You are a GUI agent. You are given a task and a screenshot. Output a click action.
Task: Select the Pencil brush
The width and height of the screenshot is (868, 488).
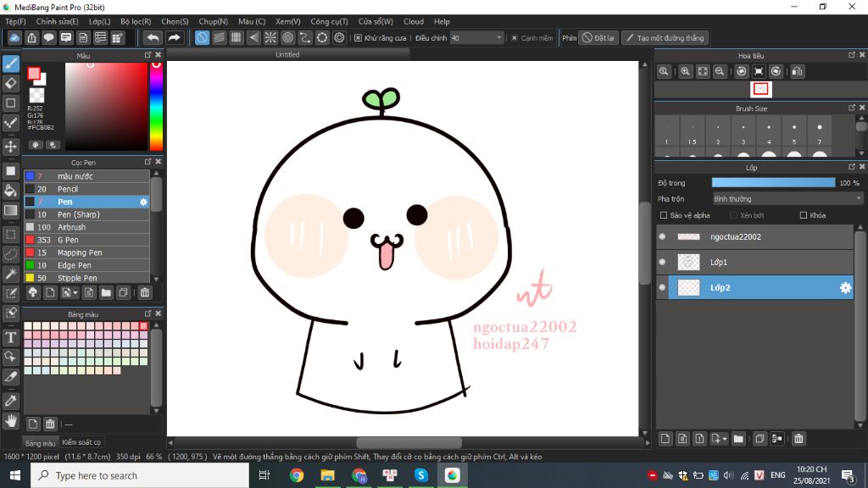[86, 189]
